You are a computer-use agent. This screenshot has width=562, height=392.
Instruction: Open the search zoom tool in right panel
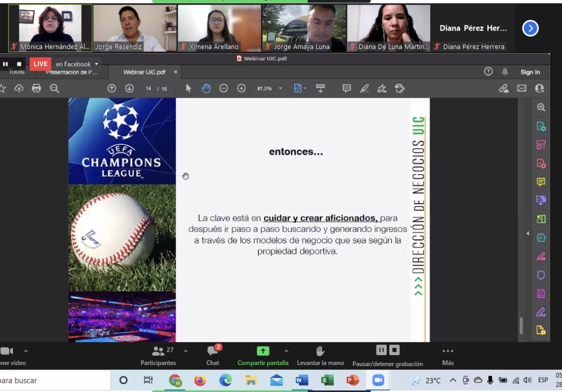(541, 107)
